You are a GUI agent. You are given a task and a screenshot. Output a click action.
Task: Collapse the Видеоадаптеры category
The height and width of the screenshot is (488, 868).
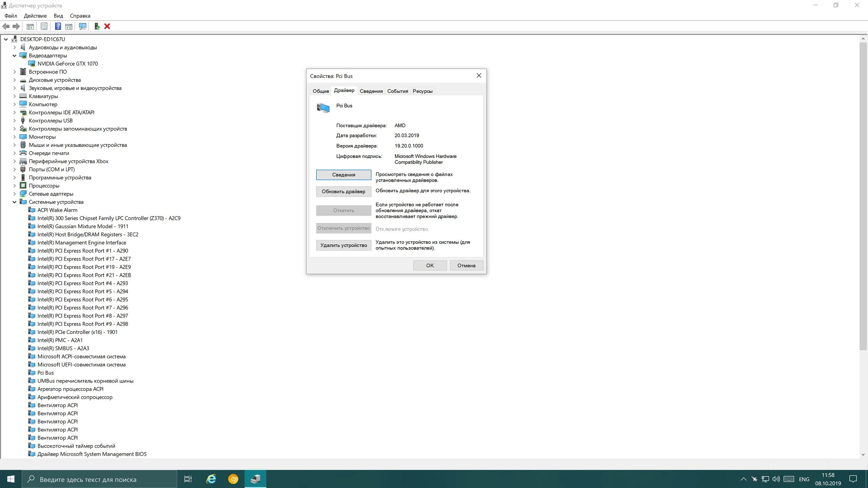pos(15,56)
